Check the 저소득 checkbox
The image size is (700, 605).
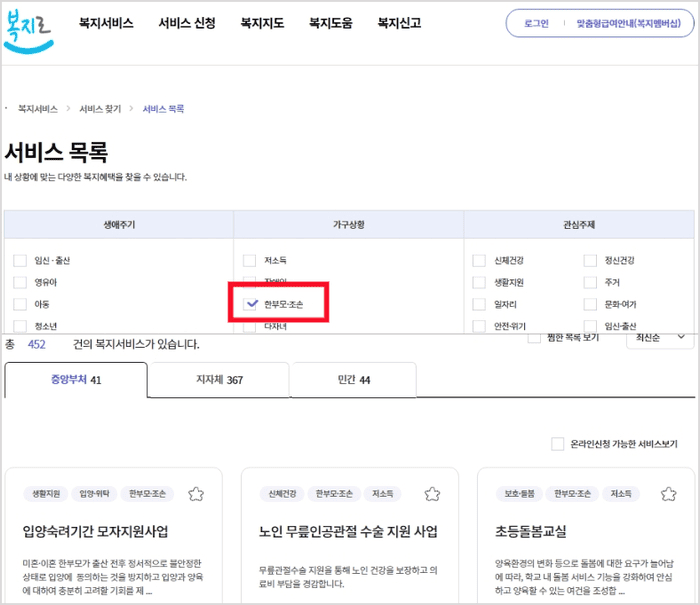coord(250,260)
